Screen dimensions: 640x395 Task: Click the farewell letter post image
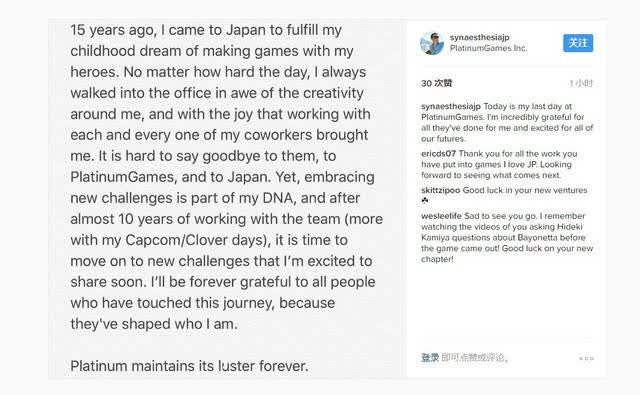pyautogui.click(x=224, y=199)
